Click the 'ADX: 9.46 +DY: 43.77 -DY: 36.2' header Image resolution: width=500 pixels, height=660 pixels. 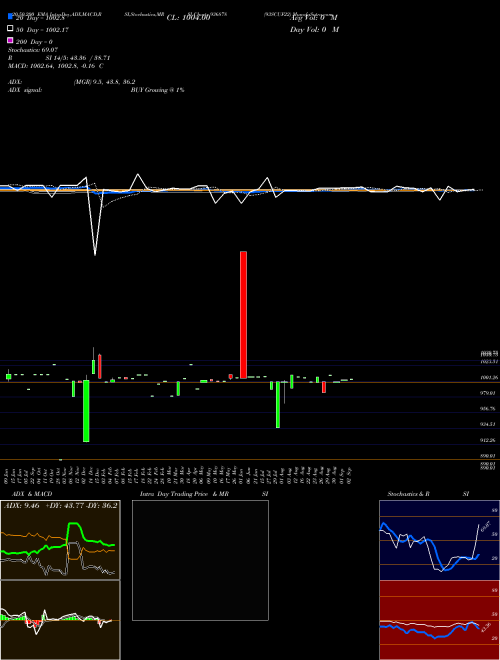(60, 505)
